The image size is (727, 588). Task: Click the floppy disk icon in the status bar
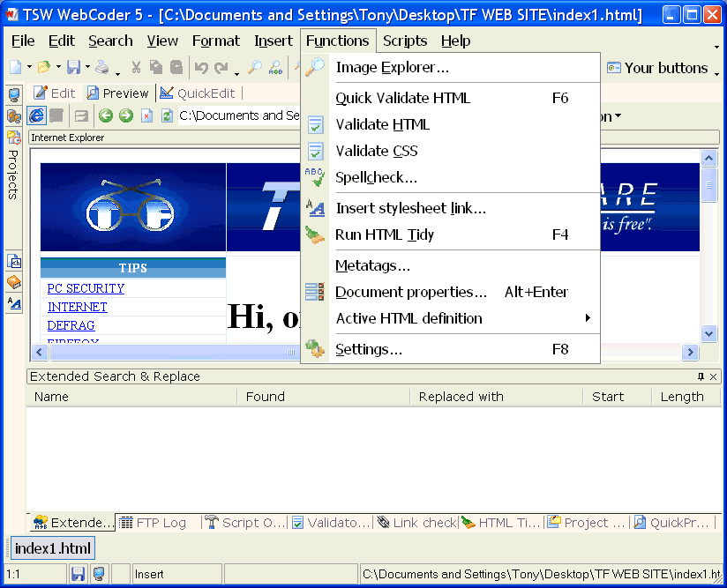point(78,574)
